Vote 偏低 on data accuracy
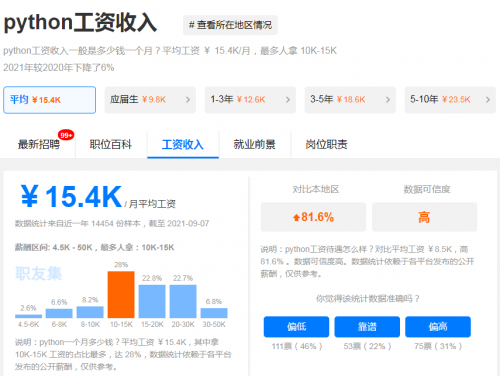This screenshot has height=376, width=500. pos(296,327)
